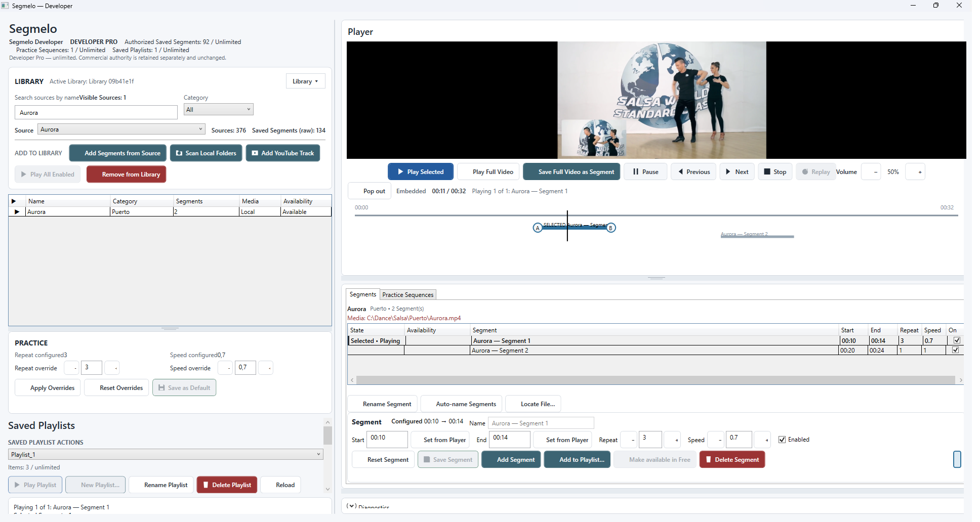
Task: Select the Aurora — Segment 2 row
Action: [x=656, y=351]
